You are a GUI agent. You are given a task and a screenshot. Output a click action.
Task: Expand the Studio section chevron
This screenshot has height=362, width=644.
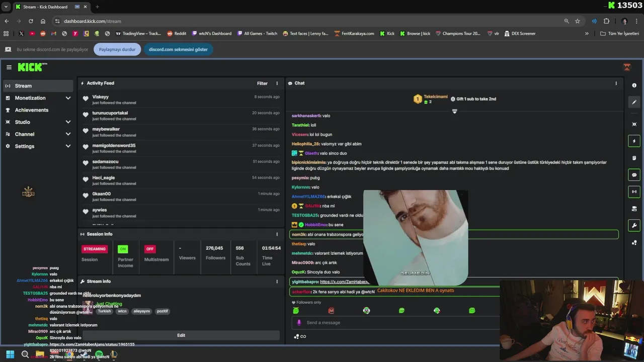click(x=68, y=122)
